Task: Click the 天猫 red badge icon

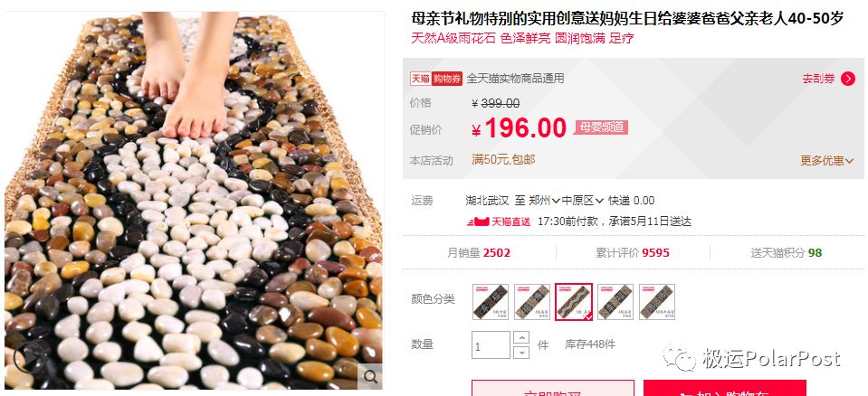Action: (420, 79)
